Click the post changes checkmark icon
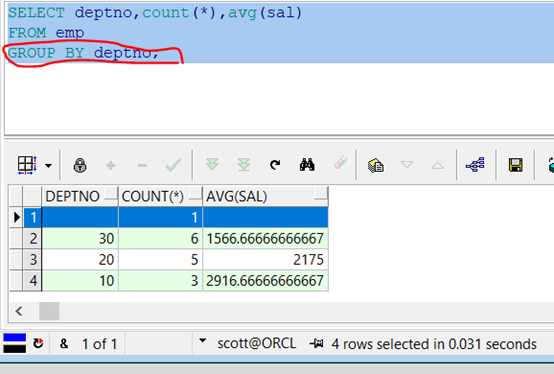Image resolution: width=554 pixels, height=374 pixels. [173, 165]
